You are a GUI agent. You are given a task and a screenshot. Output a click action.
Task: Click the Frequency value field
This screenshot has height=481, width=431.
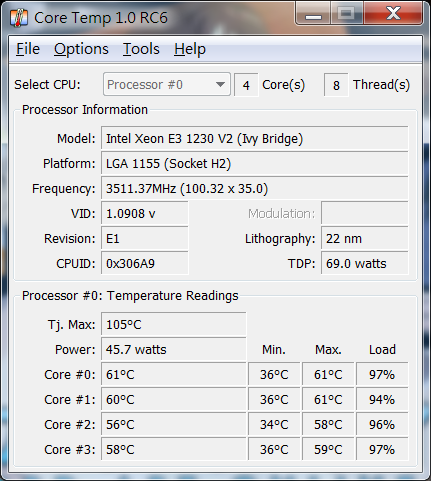tap(255, 189)
